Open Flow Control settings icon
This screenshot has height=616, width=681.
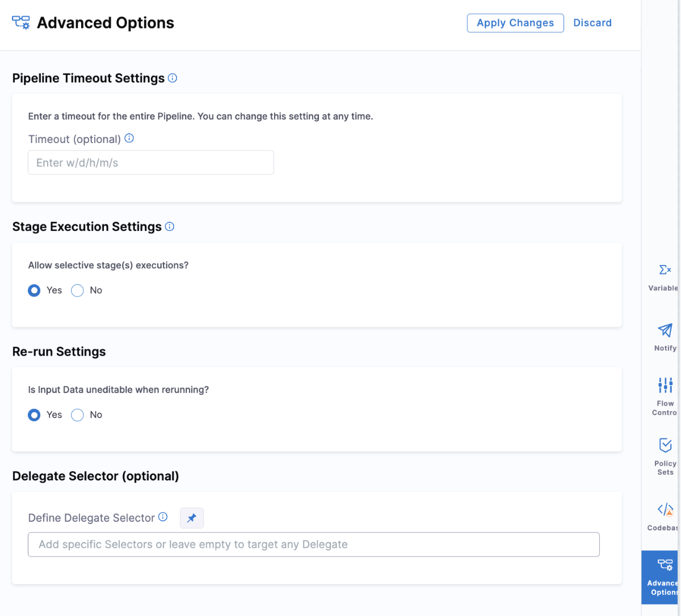coord(665,385)
